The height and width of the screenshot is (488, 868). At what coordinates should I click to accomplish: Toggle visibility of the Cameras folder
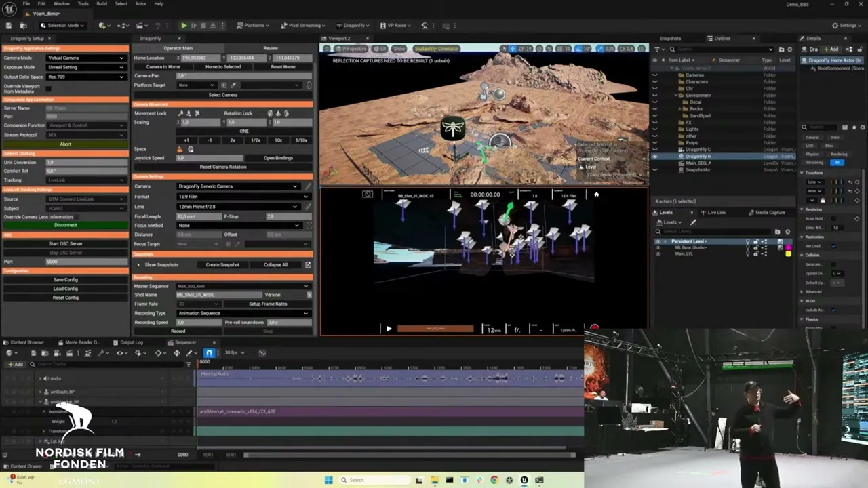(655, 75)
